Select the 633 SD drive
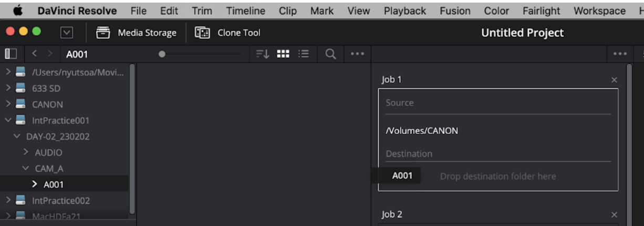The image size is (644, 226). click(x=46, y=88)
